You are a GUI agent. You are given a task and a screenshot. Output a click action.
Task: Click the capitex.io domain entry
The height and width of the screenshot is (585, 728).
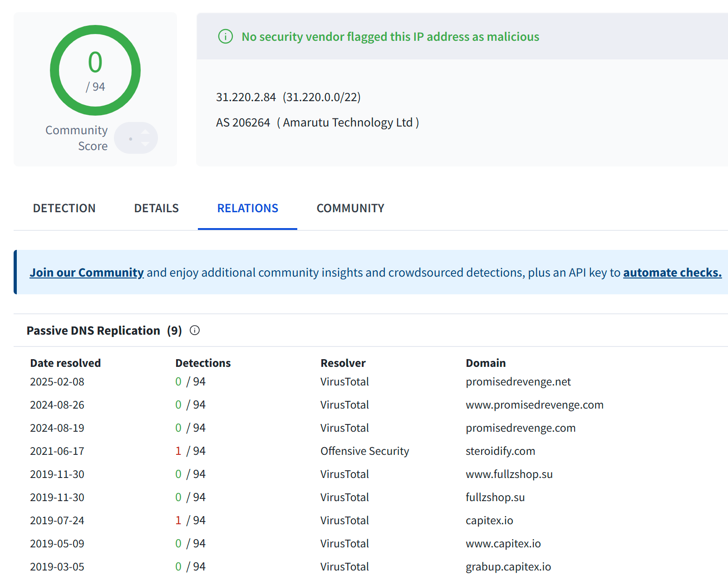[x=489, y=520]
